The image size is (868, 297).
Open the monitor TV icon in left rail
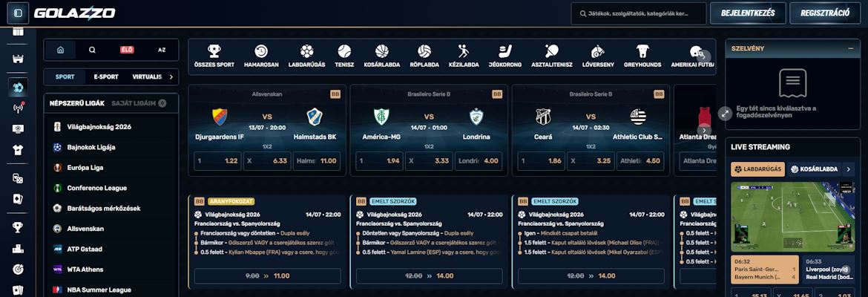[18, 128]
